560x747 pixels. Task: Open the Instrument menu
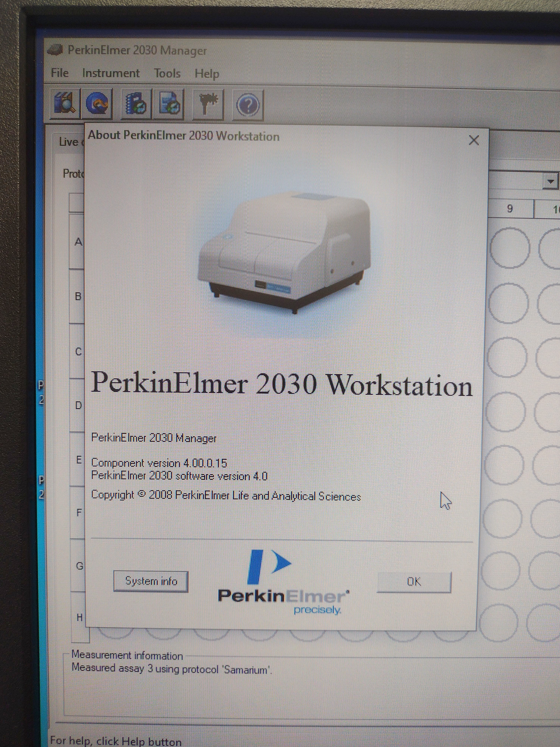(x=111, y=73)
